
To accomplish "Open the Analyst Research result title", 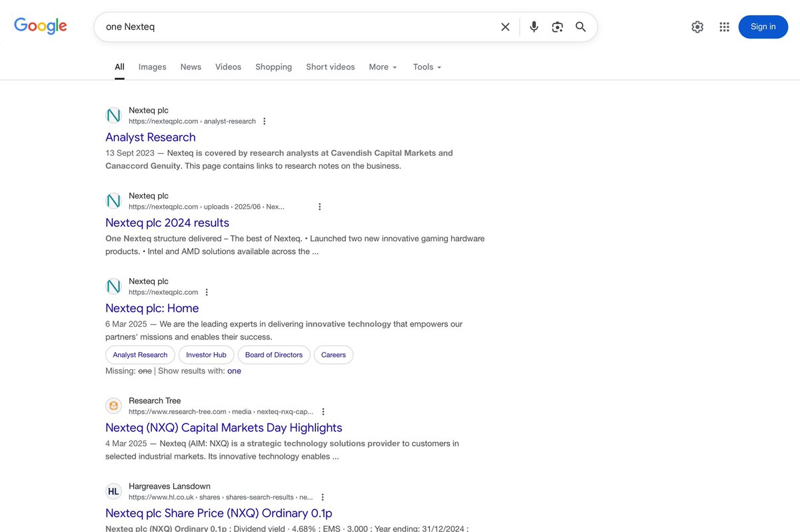I will point(151,137).
